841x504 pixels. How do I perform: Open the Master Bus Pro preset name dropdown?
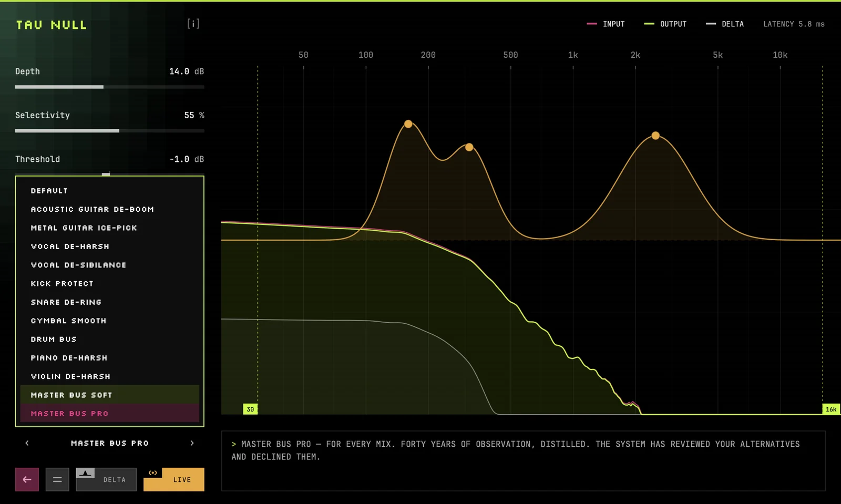(x=110, y=443)
